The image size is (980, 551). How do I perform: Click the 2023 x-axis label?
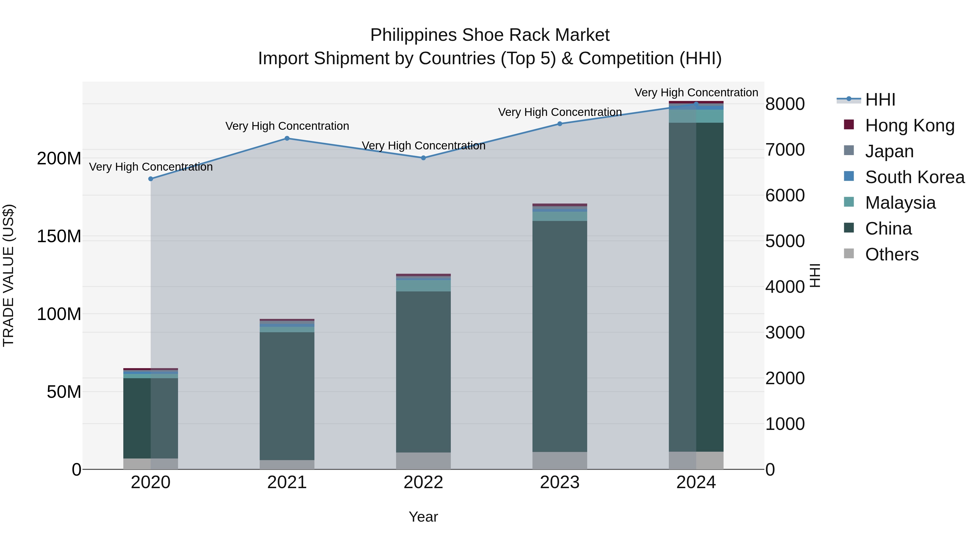560,482
